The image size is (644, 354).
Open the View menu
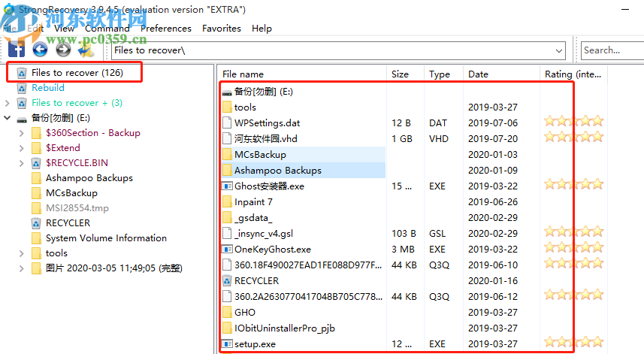pos(64,29)
